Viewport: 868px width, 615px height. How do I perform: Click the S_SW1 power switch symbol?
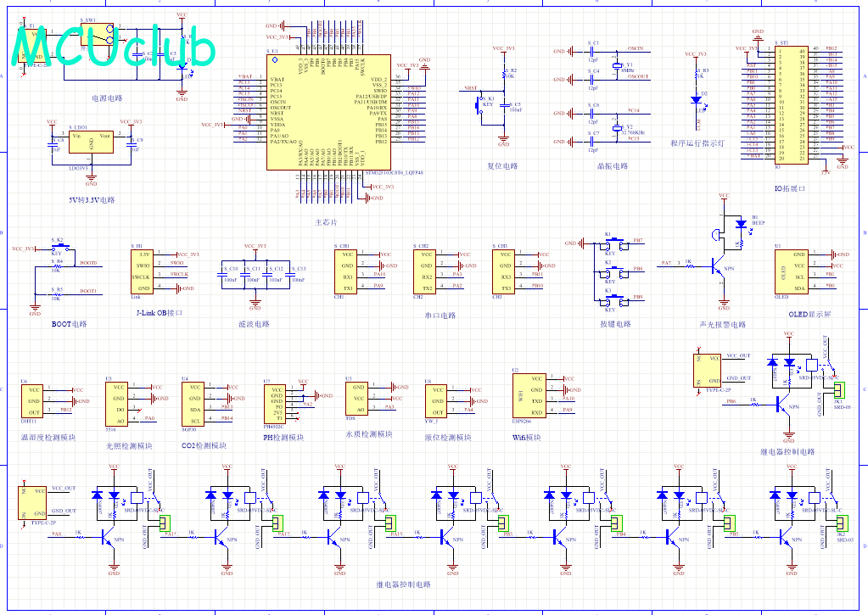(x=97, y=34)
